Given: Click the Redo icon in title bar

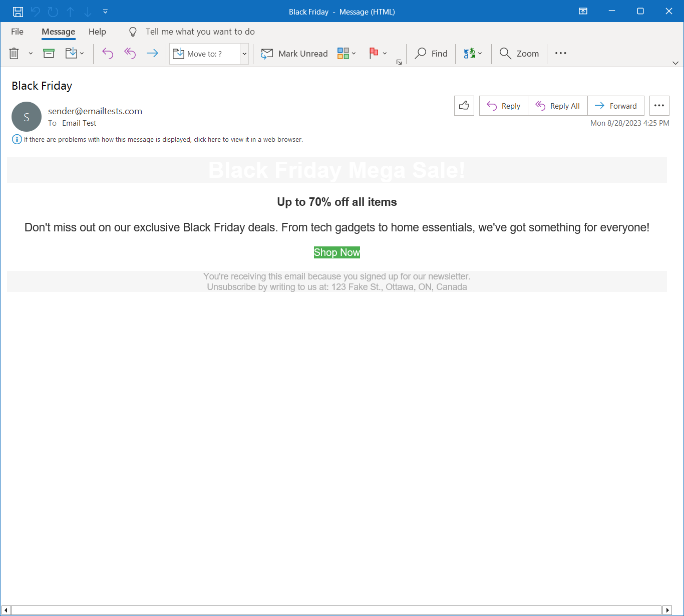Looking at the screenshot, I should point(53,12).
